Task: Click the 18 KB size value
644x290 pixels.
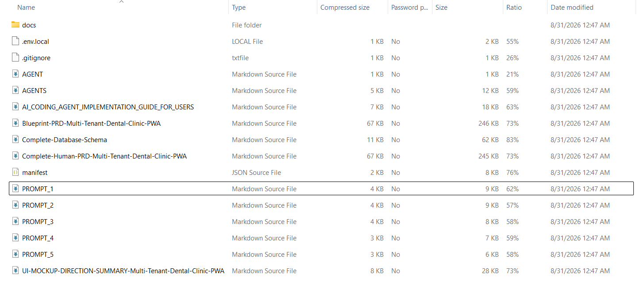Action: [490, 107]
